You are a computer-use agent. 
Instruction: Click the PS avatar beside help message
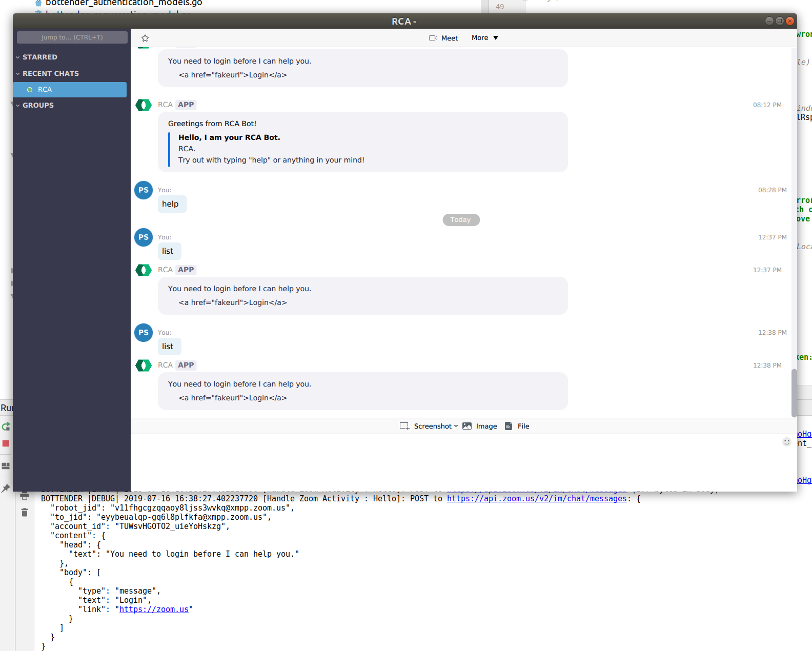[x=144, y=190]
